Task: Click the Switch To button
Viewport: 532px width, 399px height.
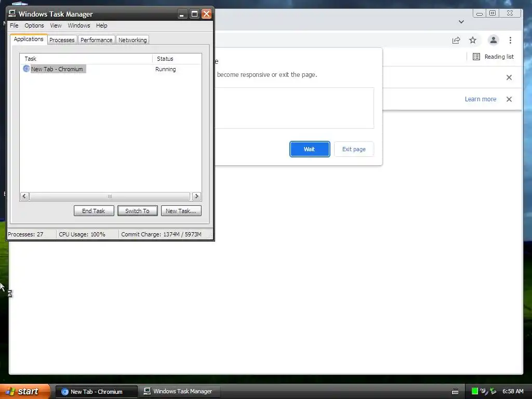Action: click(137, 211)
